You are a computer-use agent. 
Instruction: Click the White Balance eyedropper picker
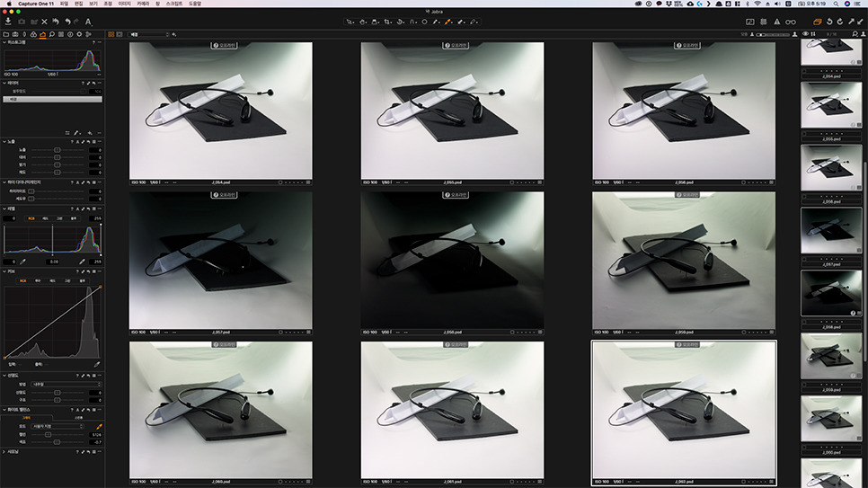(99, 427)
